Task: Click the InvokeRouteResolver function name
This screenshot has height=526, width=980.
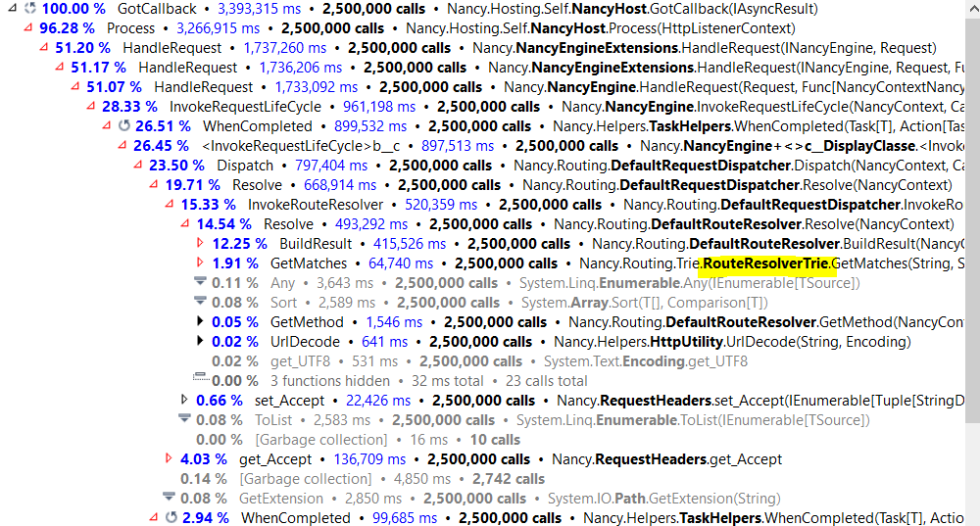Action: [315, 205]
